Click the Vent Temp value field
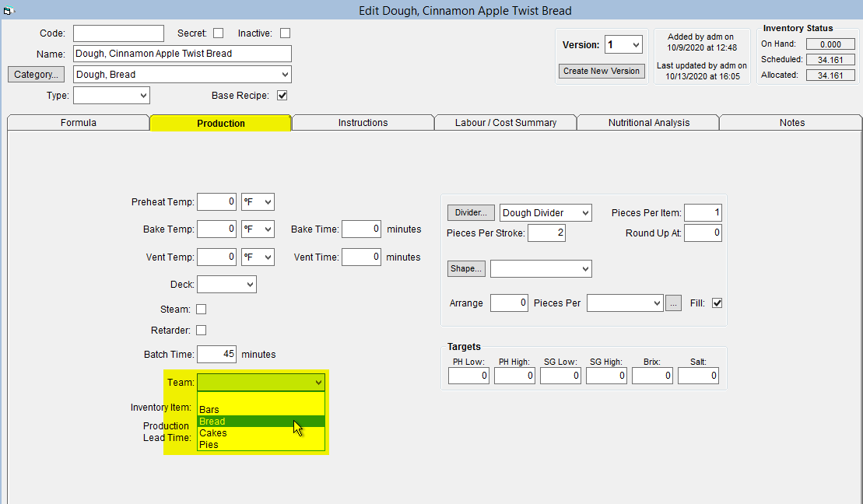 217,257
